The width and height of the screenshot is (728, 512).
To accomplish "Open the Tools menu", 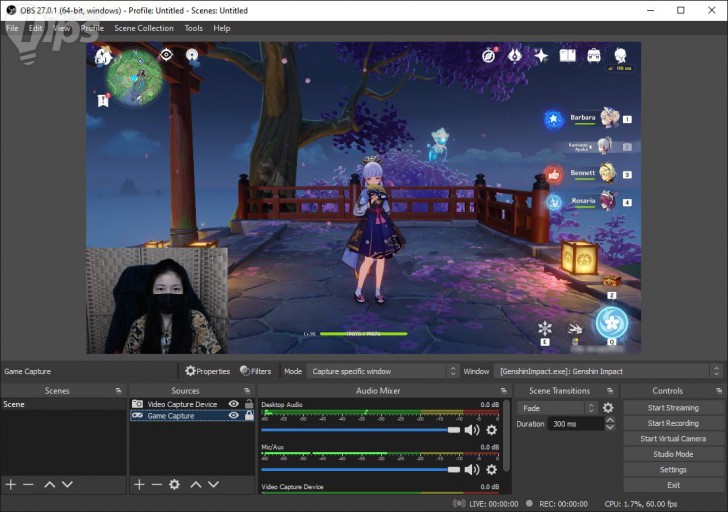I will click(194, 28).
